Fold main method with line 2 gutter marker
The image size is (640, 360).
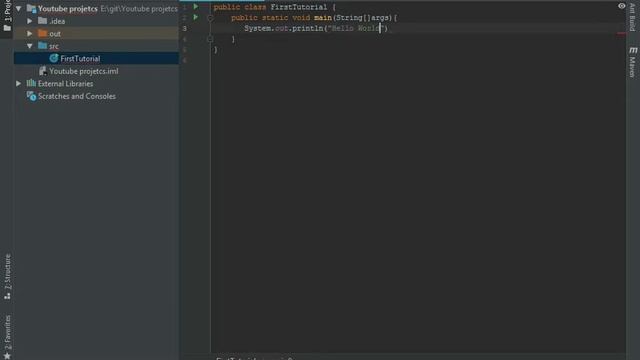tap(210, 18)
